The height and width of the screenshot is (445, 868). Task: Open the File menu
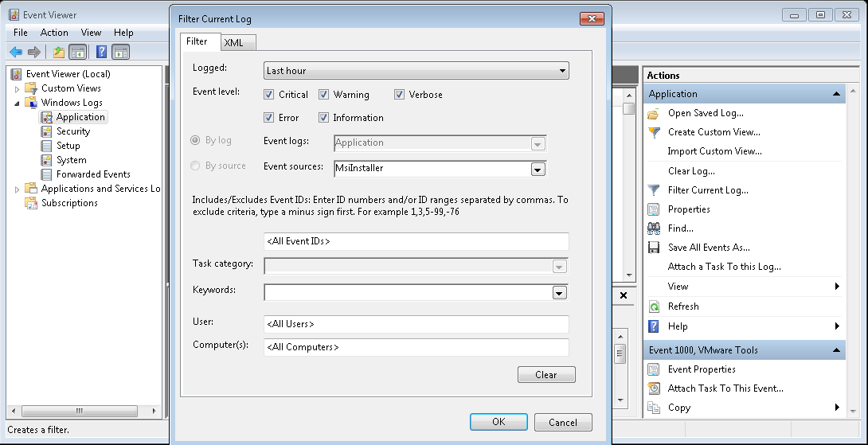(21, 33)
